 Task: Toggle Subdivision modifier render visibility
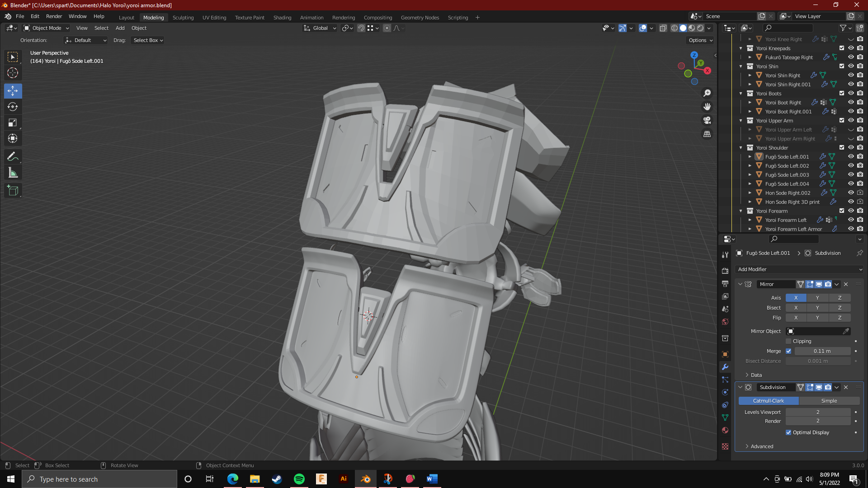coord(828,387)
